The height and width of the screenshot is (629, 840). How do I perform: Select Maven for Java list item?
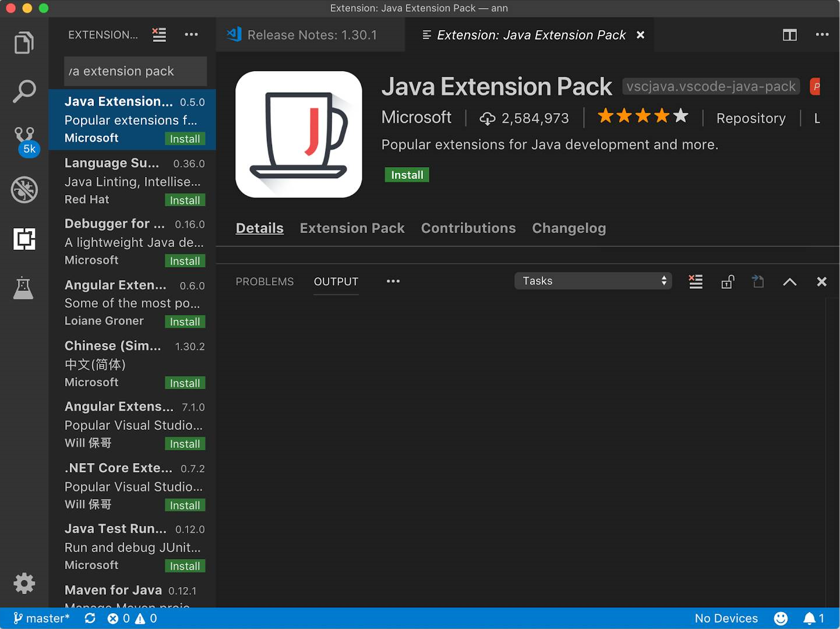(x=133, y=594)
